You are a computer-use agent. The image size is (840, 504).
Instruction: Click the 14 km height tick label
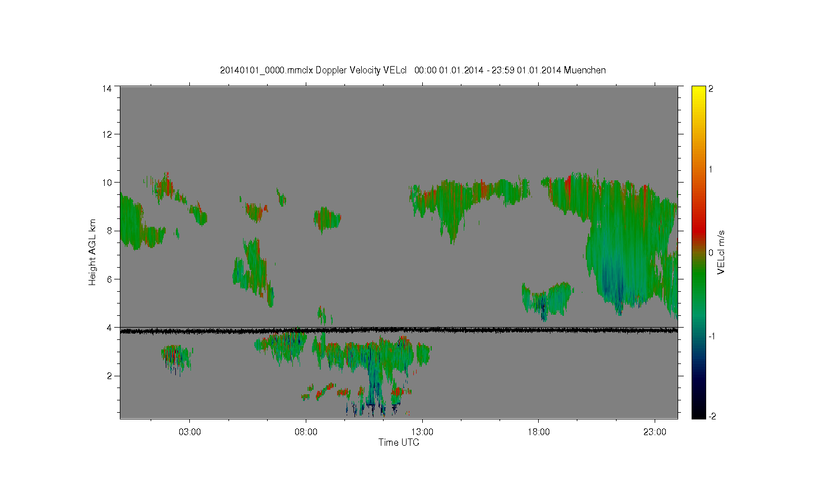coord(107,88)
